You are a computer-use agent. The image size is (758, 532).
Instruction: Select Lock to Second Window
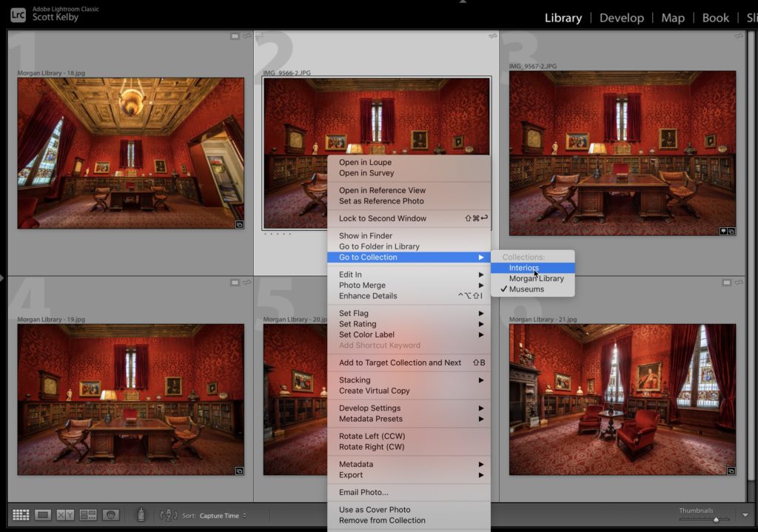coord(409,218)
